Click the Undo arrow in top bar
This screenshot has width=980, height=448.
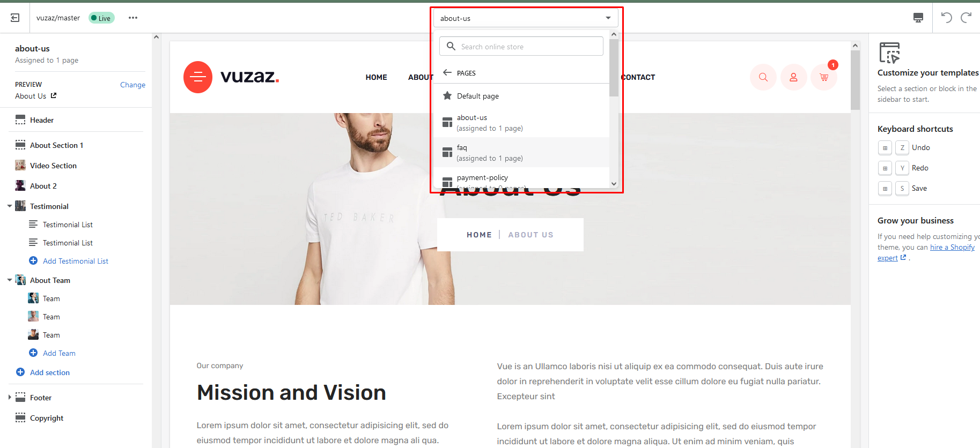pos(946,18)
